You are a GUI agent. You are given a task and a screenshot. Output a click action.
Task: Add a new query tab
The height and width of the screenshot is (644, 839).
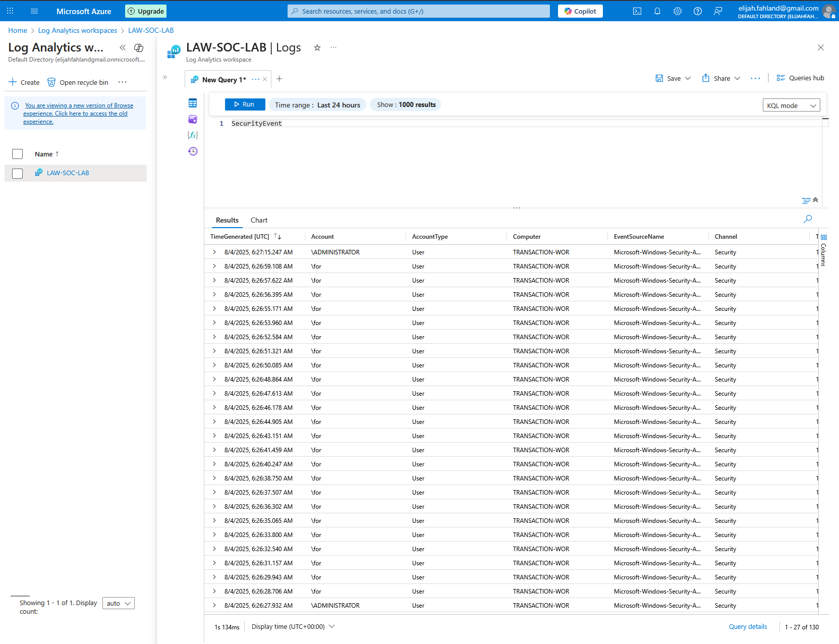tap(279, 79)
